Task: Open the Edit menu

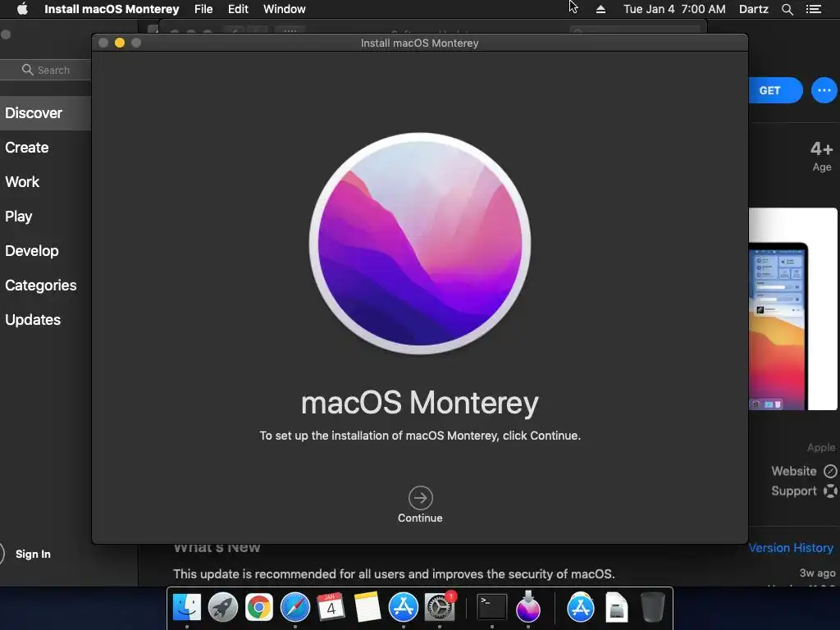Action: [238, 9]
